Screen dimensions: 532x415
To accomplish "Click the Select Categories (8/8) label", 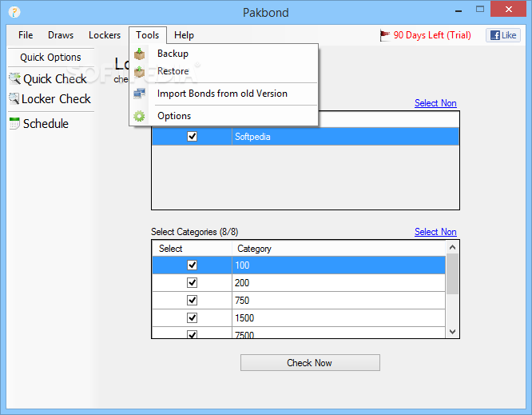I will click(x=194, y=232).
